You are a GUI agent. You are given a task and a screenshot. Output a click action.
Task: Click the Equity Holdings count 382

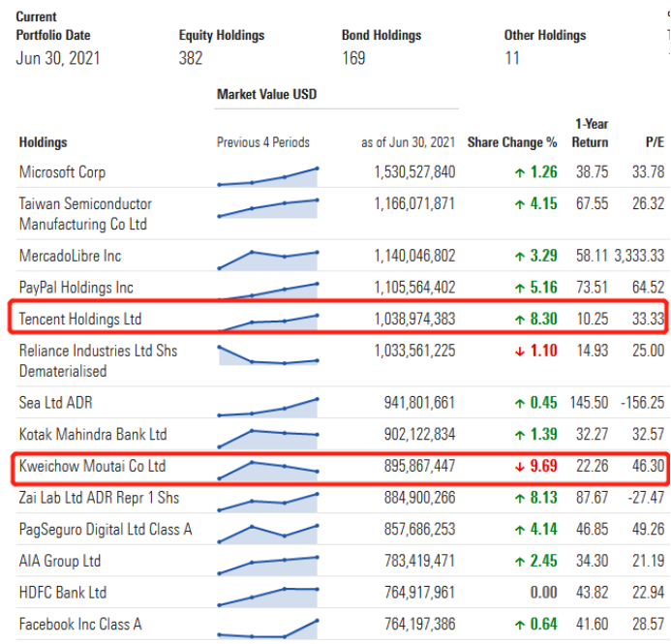[191, 58]
